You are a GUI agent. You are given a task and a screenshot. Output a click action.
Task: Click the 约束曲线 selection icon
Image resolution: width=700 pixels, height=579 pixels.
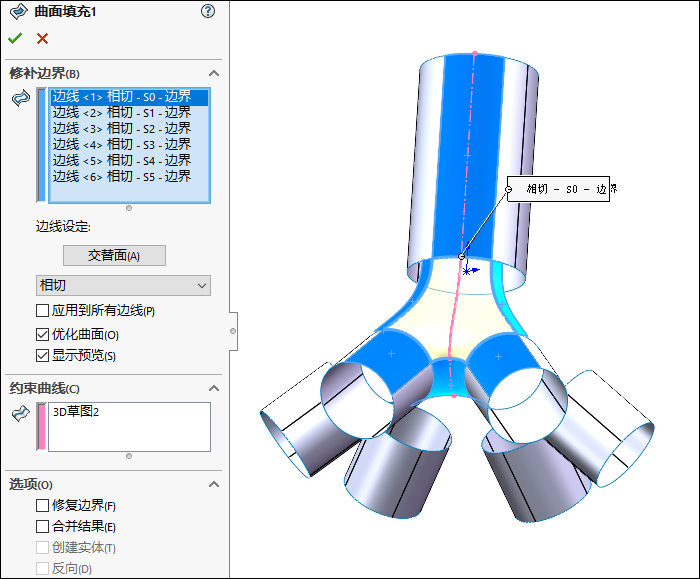tap(21, 413)
